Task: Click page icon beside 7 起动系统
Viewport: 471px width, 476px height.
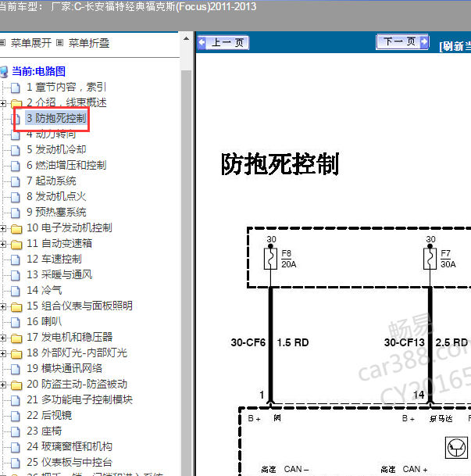Action: [16, 181]
